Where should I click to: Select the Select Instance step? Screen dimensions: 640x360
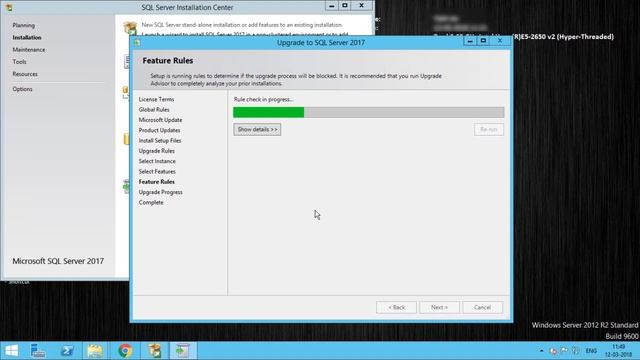click(x=157, y=161)
